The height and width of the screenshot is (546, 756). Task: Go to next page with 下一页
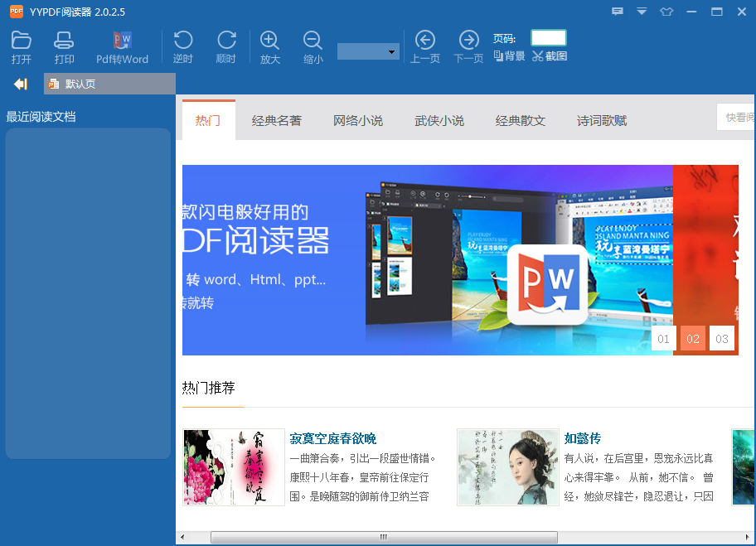point(468,47)
